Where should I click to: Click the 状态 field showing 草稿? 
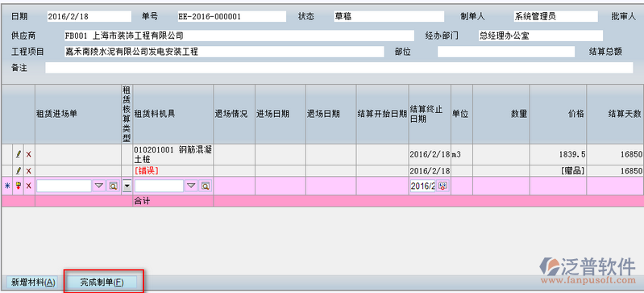tap(388, 16)
